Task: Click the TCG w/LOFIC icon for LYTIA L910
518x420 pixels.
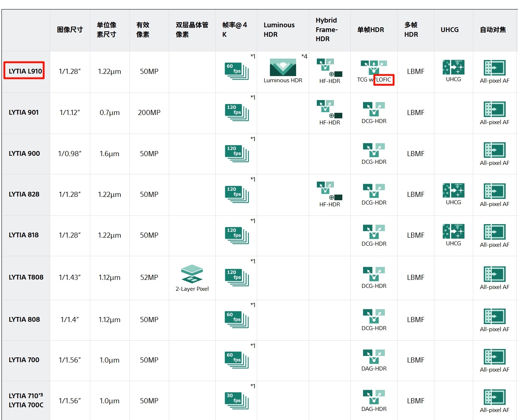Action: coord(374,68)
